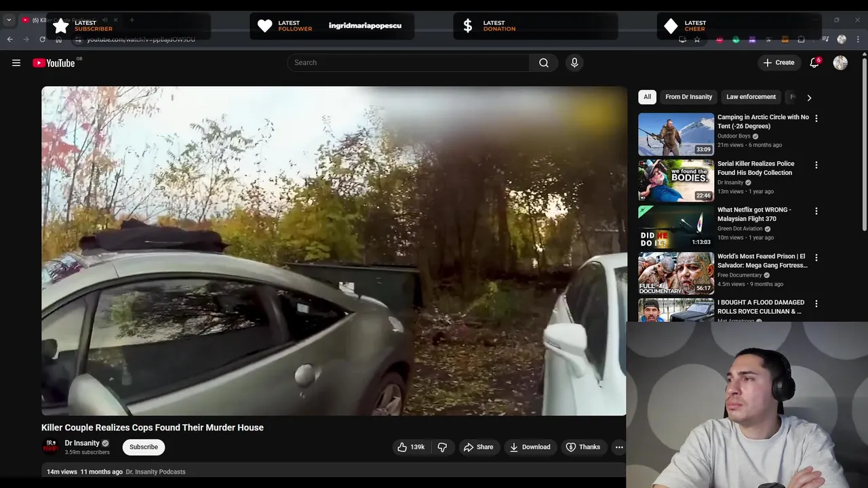The width and height of the screenshot is (868, 488).
Task: Open the browser extensions puzzle icon
Action: click(801, 39)
